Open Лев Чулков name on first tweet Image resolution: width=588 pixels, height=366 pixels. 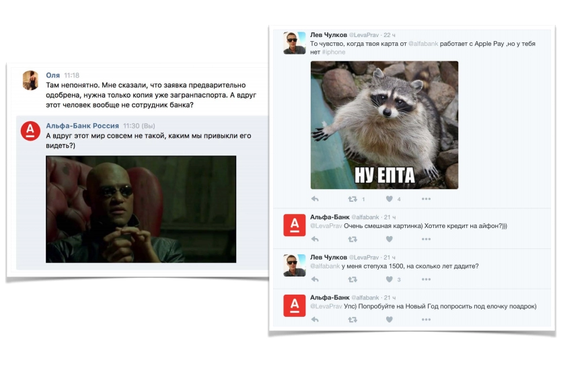328,35
